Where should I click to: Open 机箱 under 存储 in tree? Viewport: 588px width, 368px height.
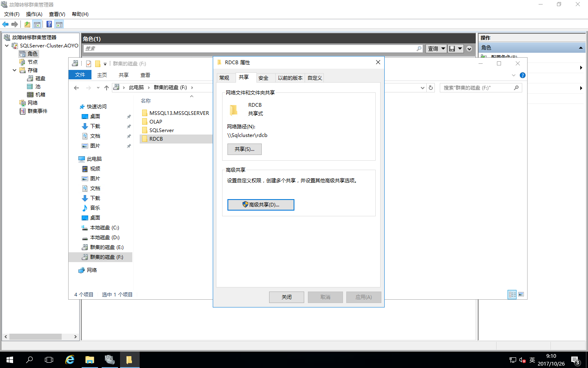[40, 95]
